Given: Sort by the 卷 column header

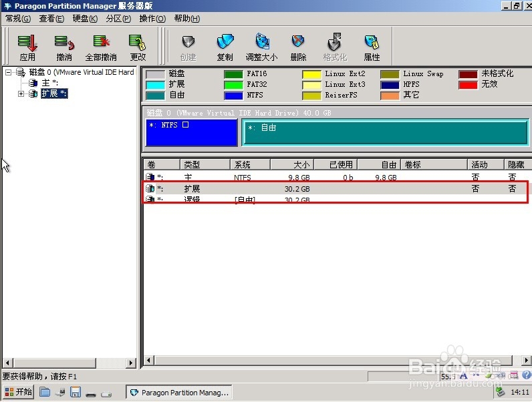Looking at the screenshot, I should (162, 164).
